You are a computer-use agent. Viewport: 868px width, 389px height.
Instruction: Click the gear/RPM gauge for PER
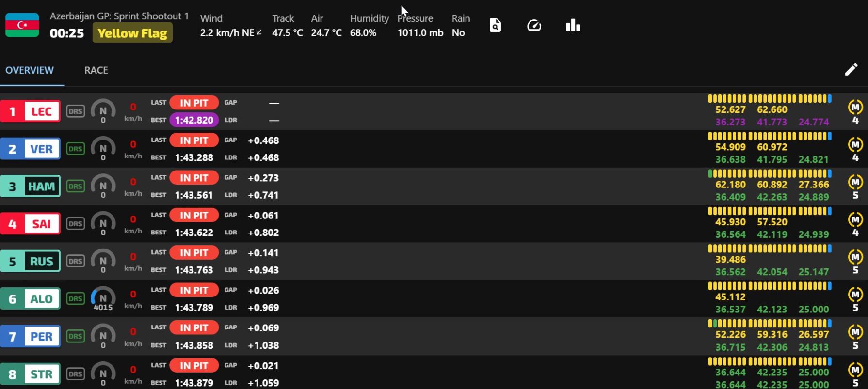(103, 336)
